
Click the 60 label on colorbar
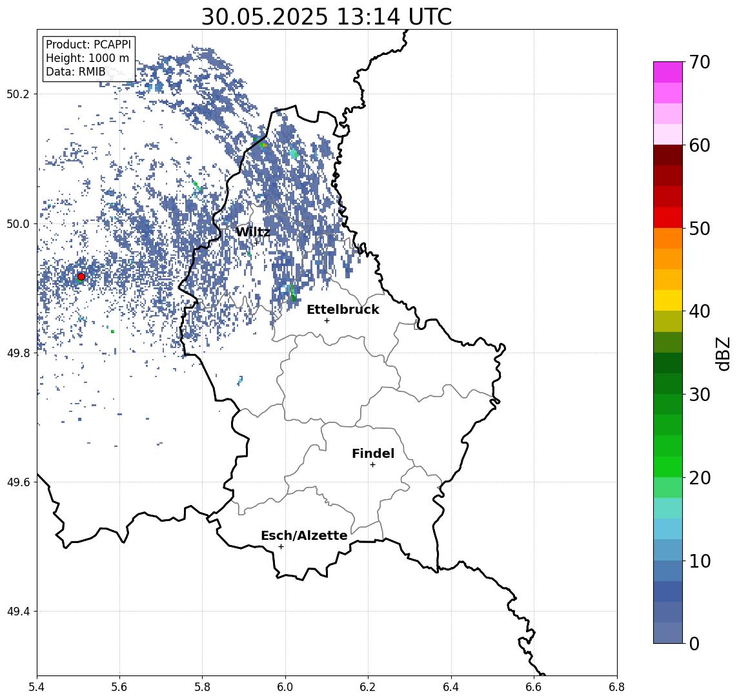pos(700,146)
